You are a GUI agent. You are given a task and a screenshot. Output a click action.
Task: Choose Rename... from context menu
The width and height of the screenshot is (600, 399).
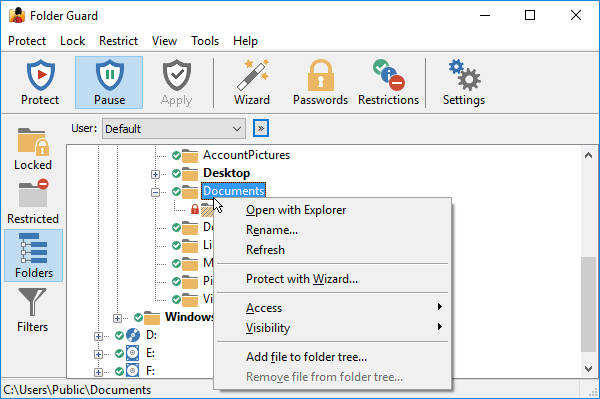click(332, 230)
